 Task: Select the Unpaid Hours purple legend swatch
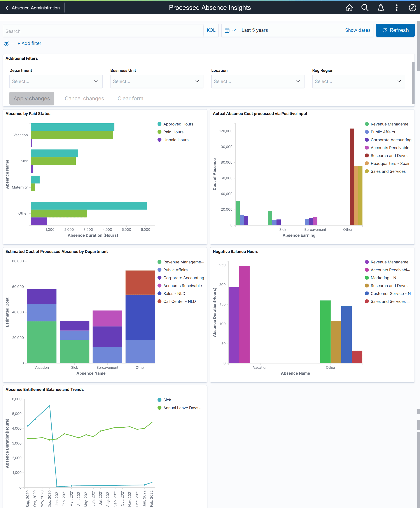[x=159, y=140]
